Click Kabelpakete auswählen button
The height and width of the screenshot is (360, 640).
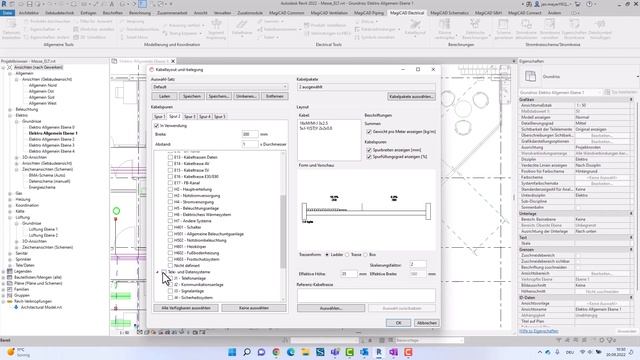411,97
